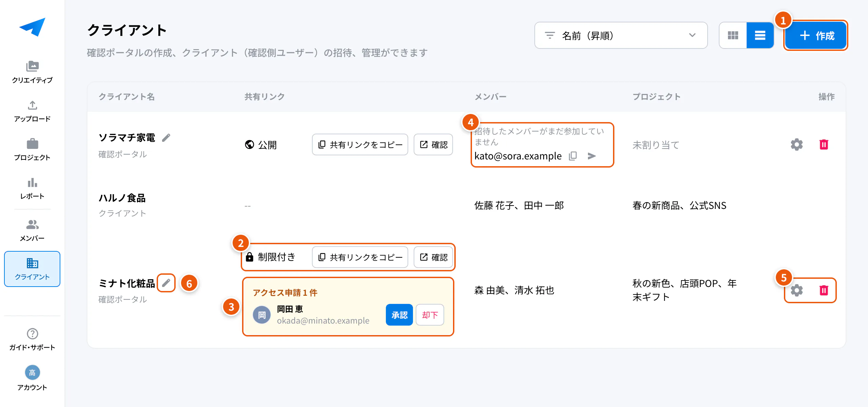The image size is (868, 407).
Task: Click the 制限付き link status label
Action: [270, 257]
